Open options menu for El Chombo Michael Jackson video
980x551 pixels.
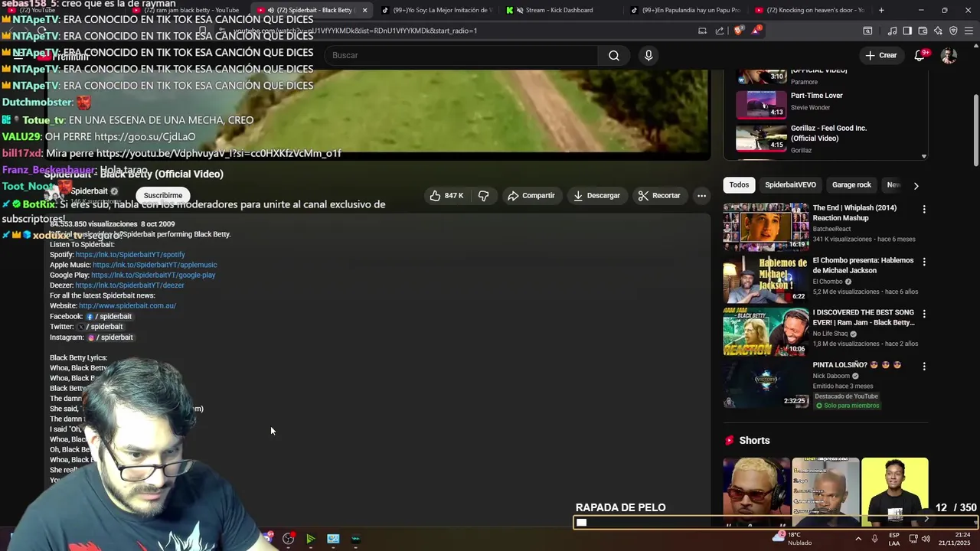pos(924,262)
